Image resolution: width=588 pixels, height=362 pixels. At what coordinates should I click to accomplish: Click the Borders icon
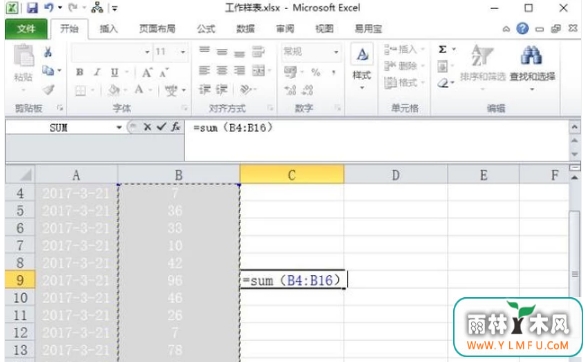pos(80,90)
